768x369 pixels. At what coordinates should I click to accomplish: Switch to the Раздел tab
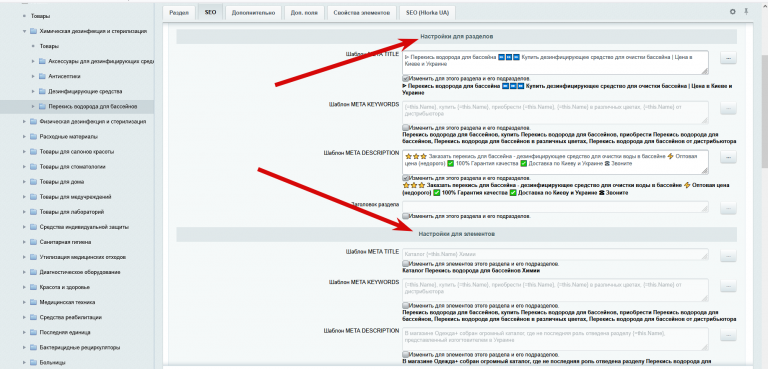point(179,13)
